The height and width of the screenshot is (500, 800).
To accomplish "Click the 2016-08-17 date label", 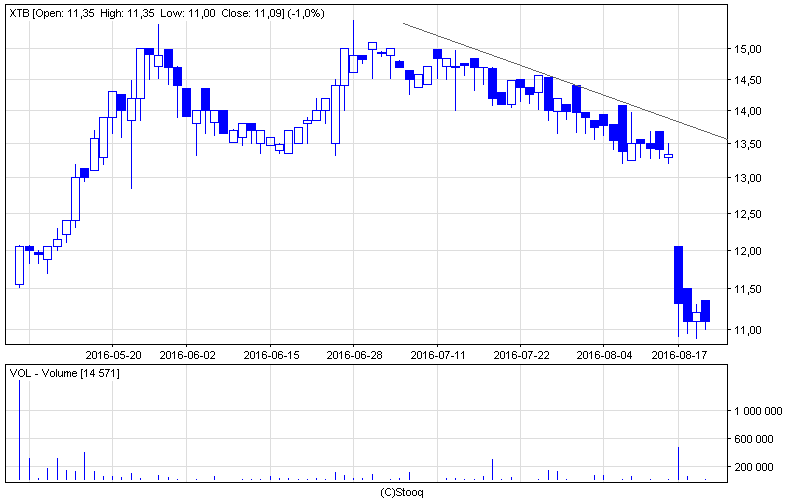I will [x=679, y=355].
